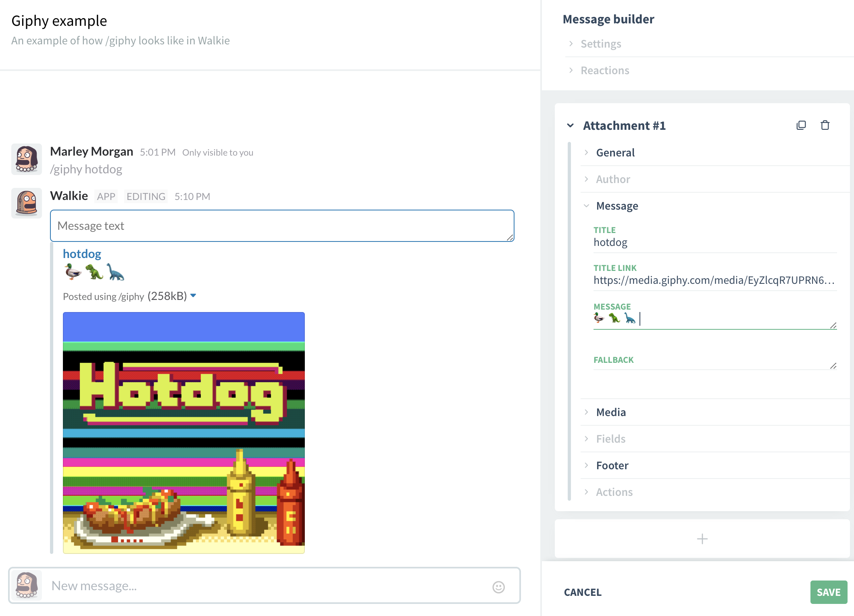Duplicate Attachment #1 with the copy icon
This screenshot has height=616, width=854.
click(801, 125)
